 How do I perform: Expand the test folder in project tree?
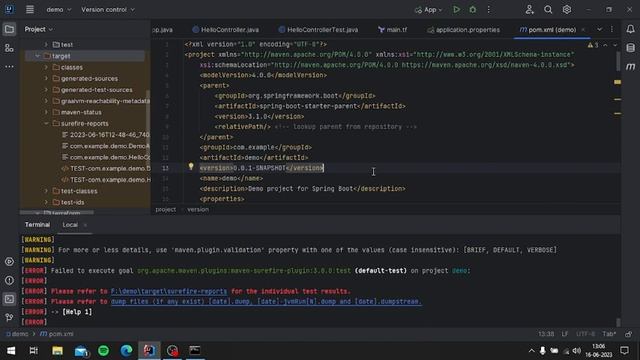tap(46, 44)
